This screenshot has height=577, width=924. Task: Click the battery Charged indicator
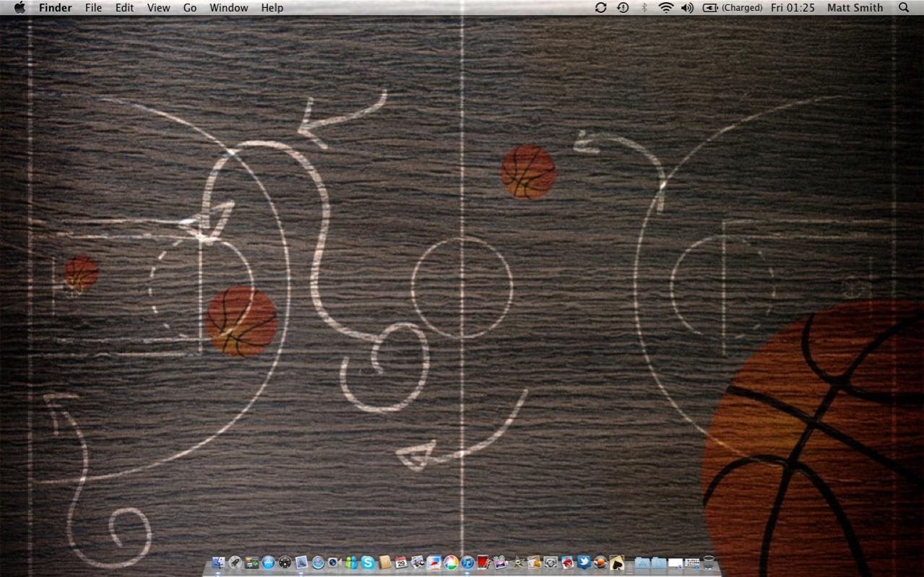[733, 7]
